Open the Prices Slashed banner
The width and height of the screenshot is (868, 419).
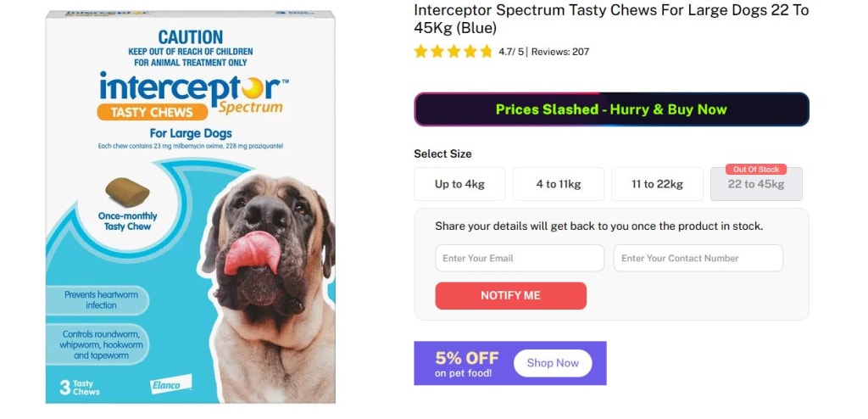click(x=611, y=109)
